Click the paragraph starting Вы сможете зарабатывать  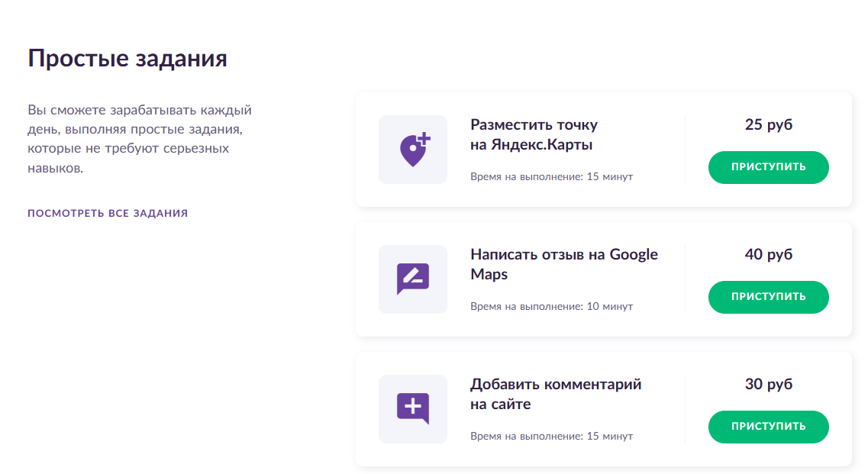pos(140,138)
